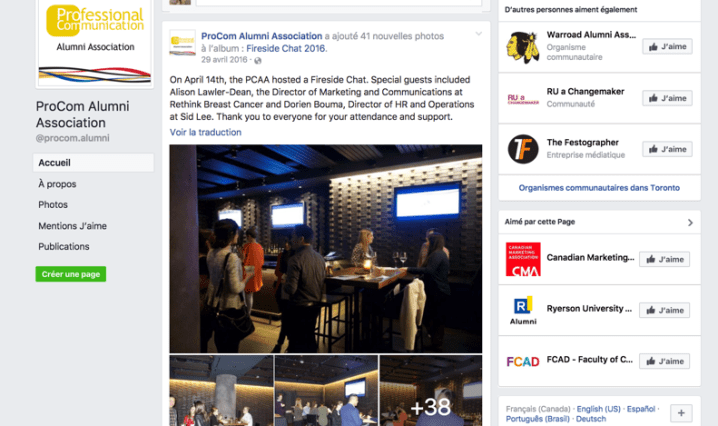This screenshot has width=718, height=426.
Task: Click the FCAD faculty logo
Action: [523, 361]
